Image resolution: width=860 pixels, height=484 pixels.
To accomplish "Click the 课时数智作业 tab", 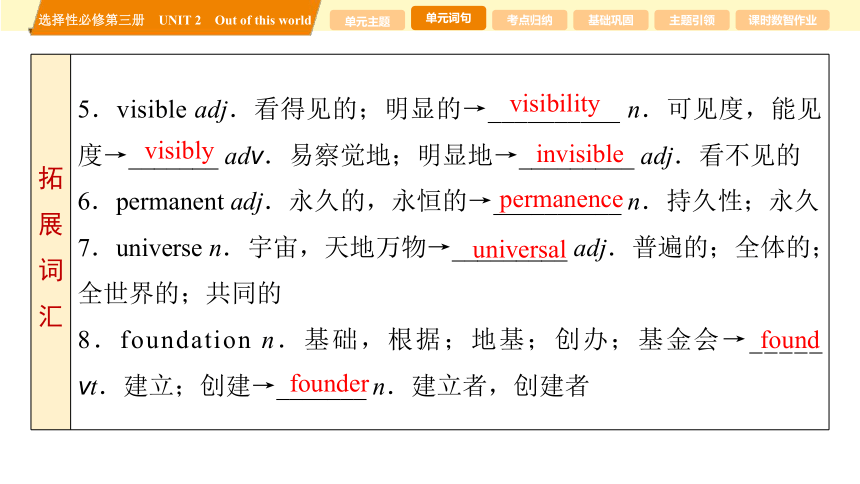I will point(782,21).
